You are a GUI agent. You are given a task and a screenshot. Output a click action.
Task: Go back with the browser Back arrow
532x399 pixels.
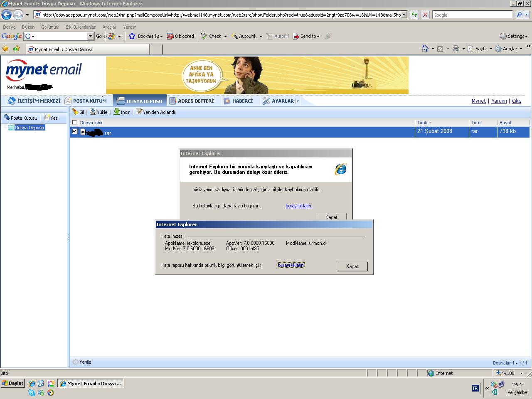pos(6,15)
